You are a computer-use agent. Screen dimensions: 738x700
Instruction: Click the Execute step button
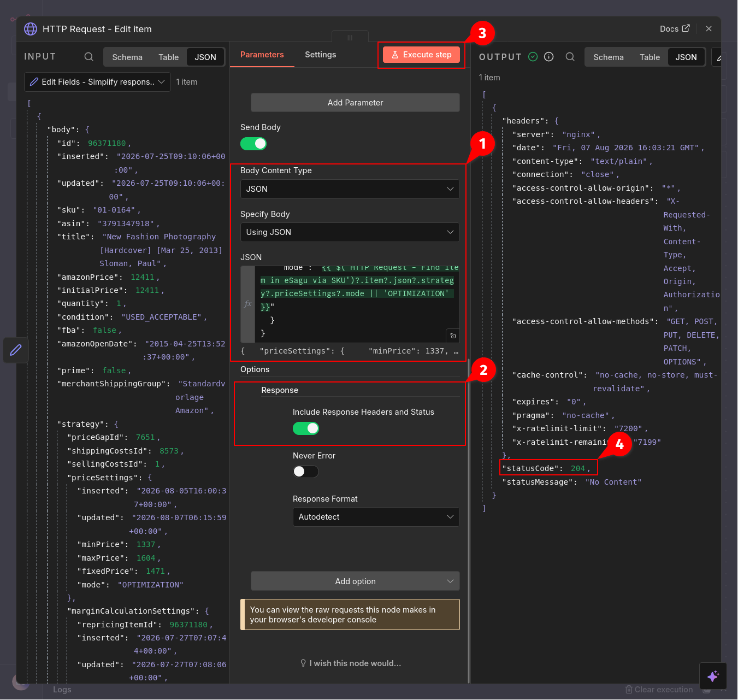[x=421, y=55]
